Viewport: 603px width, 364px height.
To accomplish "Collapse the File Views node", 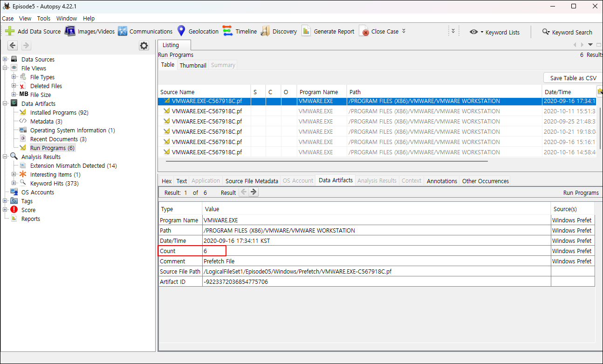I will click(5, 68).
